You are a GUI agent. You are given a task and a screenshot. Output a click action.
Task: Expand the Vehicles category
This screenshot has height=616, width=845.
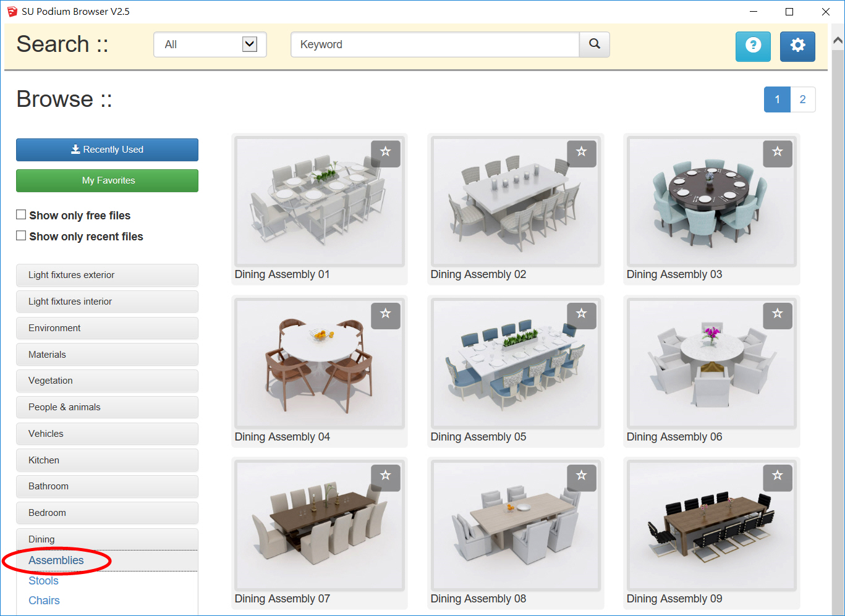pyautogui.click(x=107, y=434)
